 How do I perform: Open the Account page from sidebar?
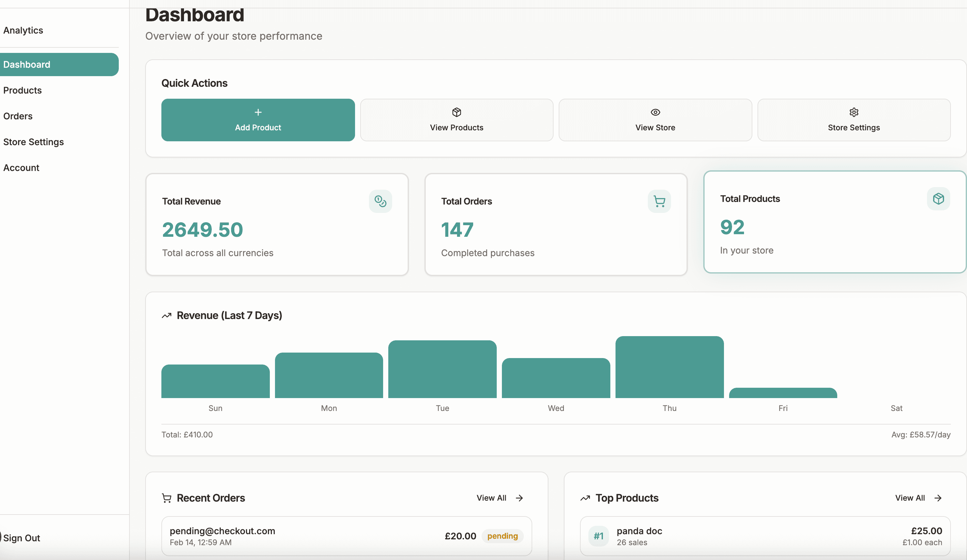coord(21,168)
